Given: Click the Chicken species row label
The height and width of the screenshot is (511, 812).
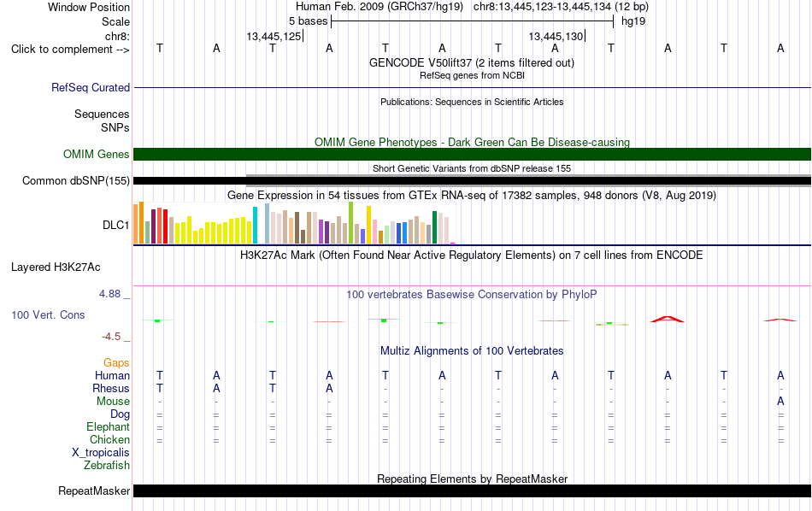Looking at the screenshot, I should tap(109, 439).
